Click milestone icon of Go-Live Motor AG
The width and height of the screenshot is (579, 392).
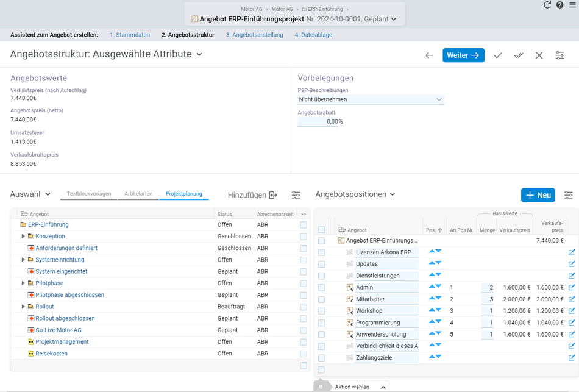(x=31, y=330)
